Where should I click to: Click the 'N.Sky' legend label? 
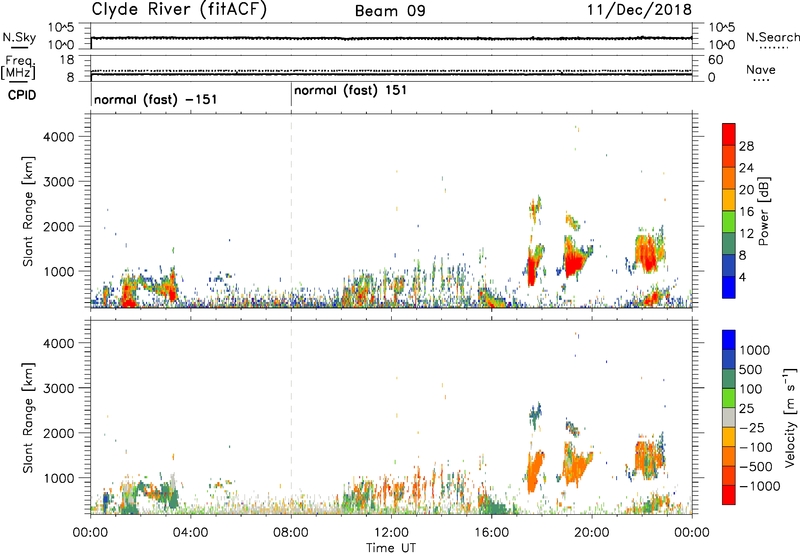pos(19,37)
